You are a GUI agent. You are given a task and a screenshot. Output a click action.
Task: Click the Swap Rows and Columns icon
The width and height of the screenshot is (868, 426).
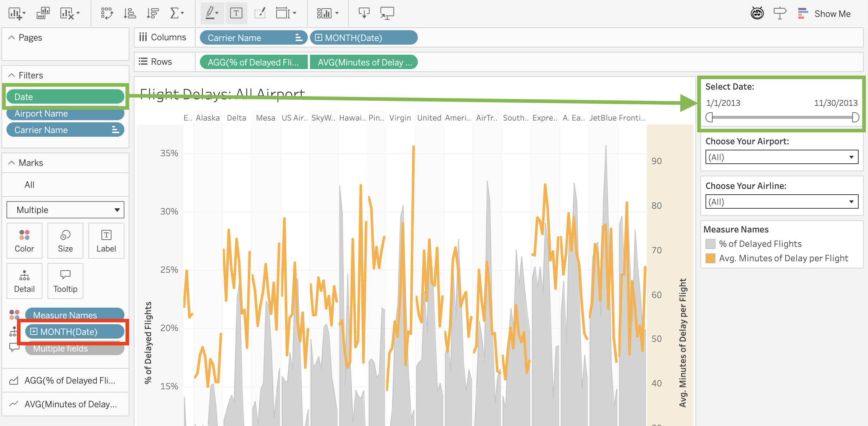point(107,14)
